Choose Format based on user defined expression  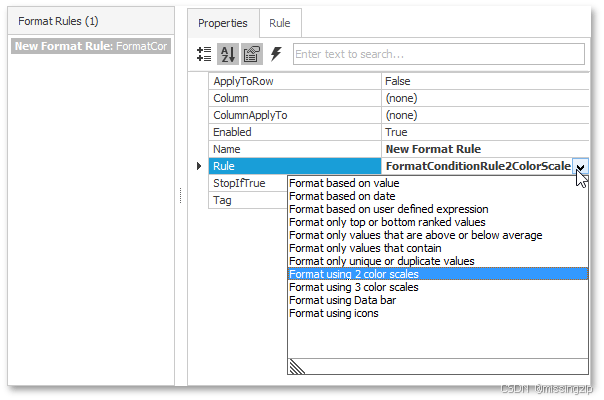point(438,209)
